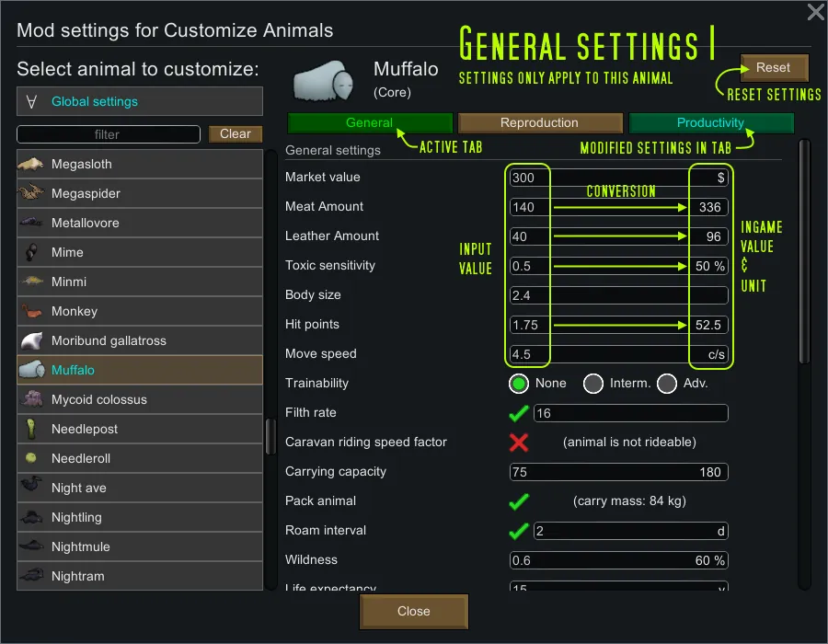This screenshot has width=828, height=644.
Task: Switch to the Reproduction tab
Action: 539,123
